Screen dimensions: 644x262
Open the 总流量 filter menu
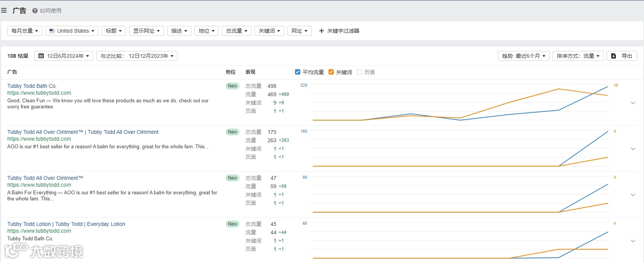236,31
